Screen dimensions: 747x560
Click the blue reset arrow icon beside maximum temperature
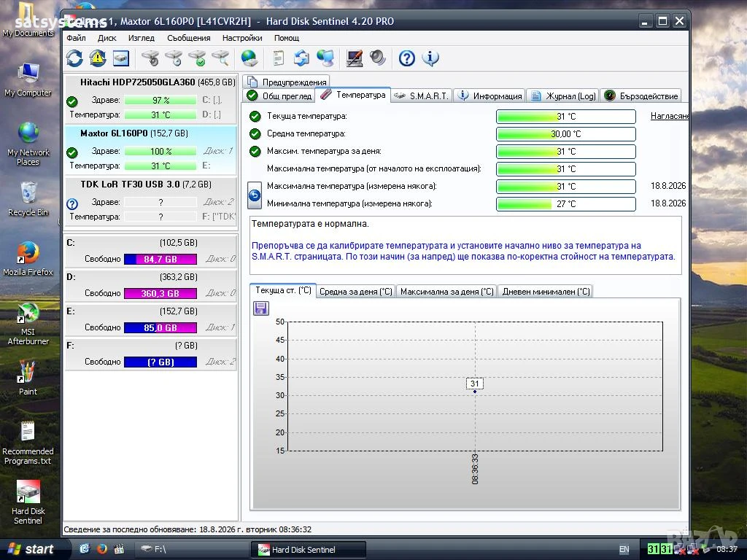coord(255,195)
